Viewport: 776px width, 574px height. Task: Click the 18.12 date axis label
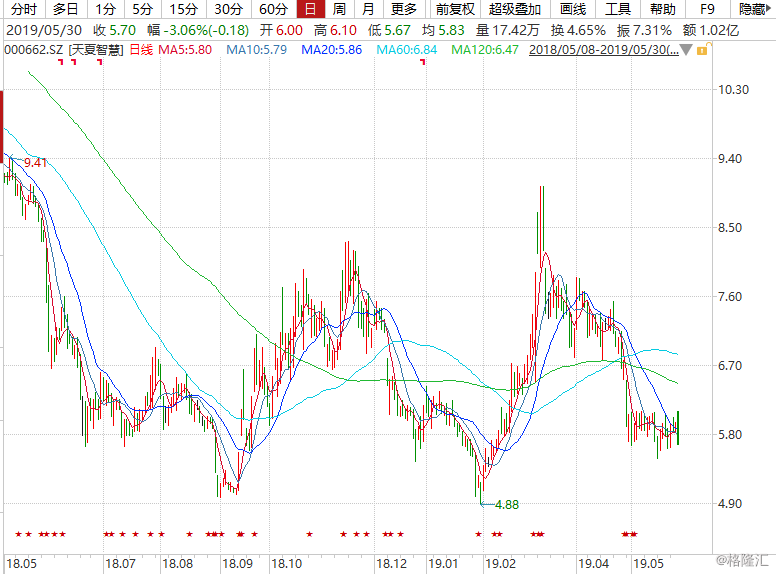coord(391,564)
